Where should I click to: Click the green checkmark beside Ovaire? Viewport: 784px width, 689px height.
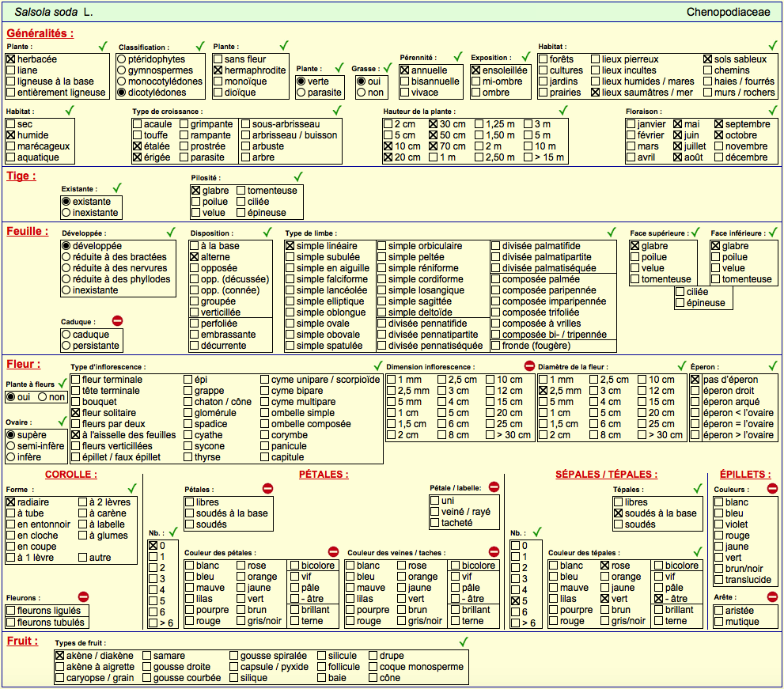coord(62,421)
